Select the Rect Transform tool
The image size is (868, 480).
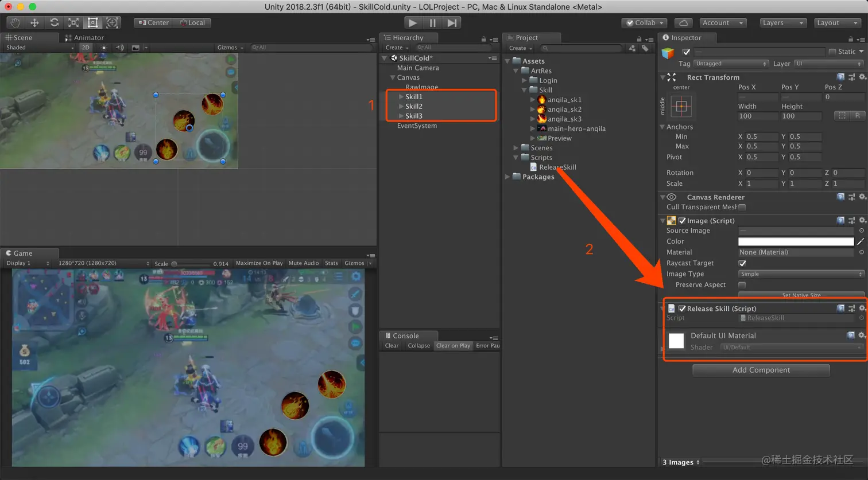(92, 22)
